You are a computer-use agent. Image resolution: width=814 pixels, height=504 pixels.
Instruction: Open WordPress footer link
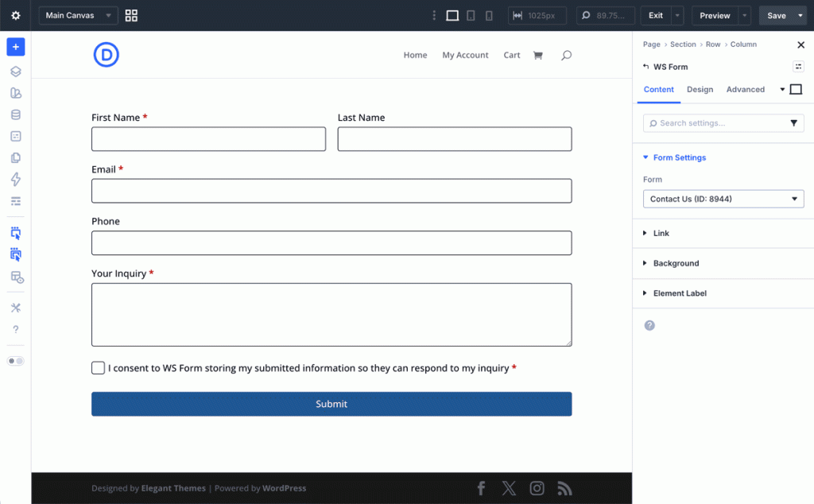point(284,488)
